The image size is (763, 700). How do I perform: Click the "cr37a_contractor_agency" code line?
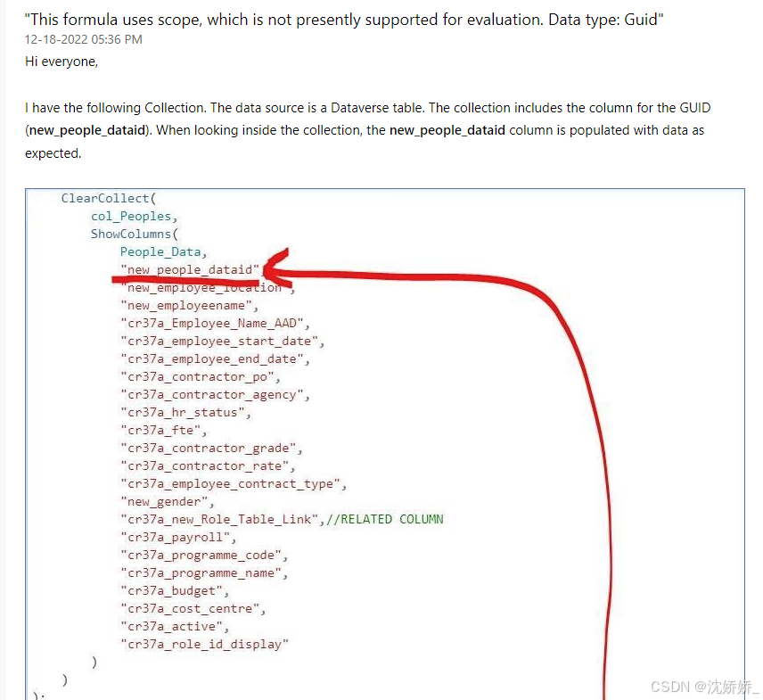click(x=215, y=395)
